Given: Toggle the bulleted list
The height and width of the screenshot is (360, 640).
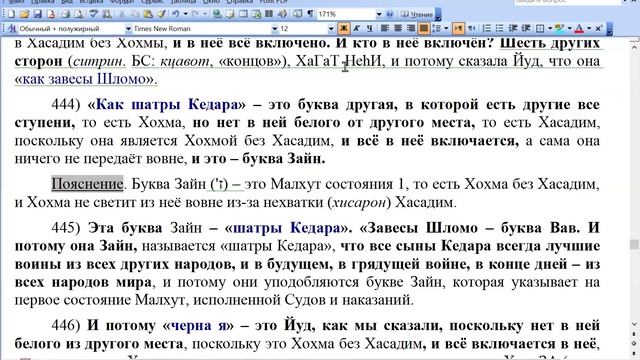Looking at the screenshot, I should [x=499, y=28].
